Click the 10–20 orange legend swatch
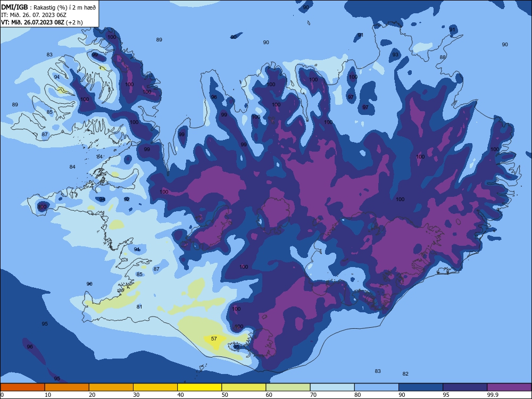 coord(67,387)
